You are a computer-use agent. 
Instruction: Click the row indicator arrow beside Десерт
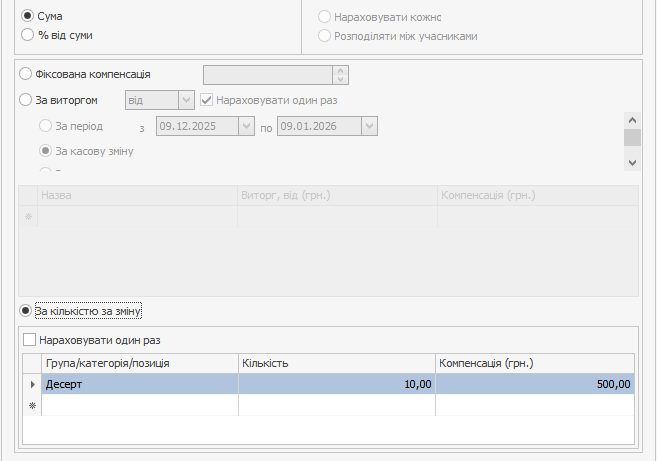32,384
